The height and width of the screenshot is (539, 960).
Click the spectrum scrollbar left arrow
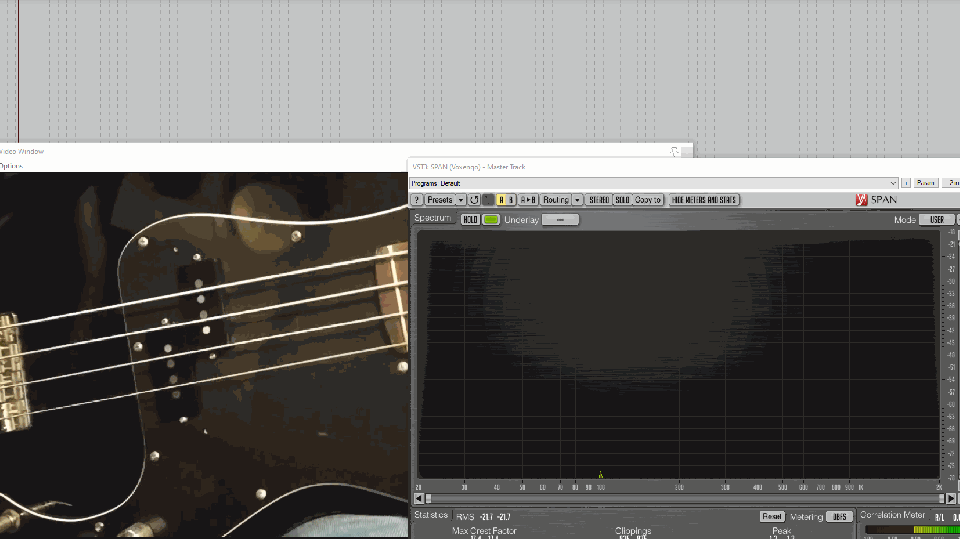click(x=429, y=498)
